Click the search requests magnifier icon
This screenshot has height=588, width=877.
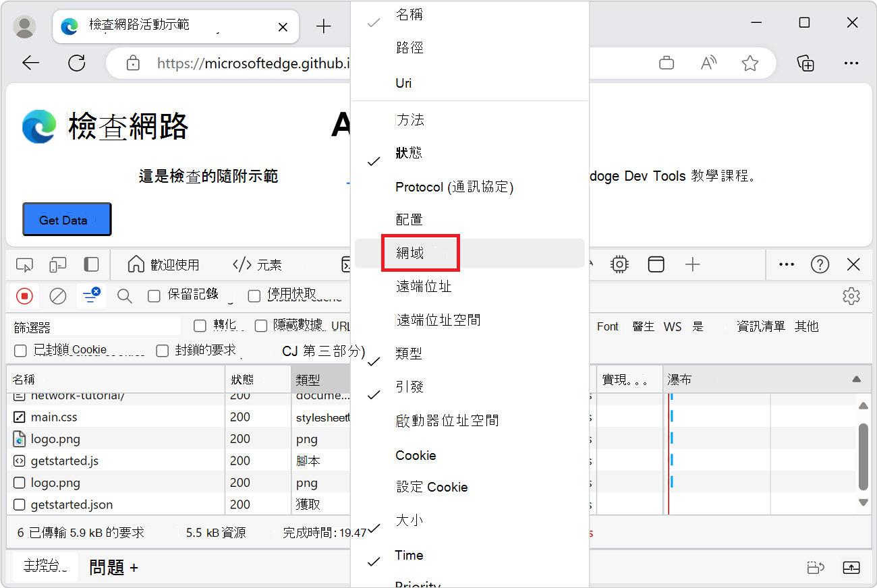[x=124, y=296]
